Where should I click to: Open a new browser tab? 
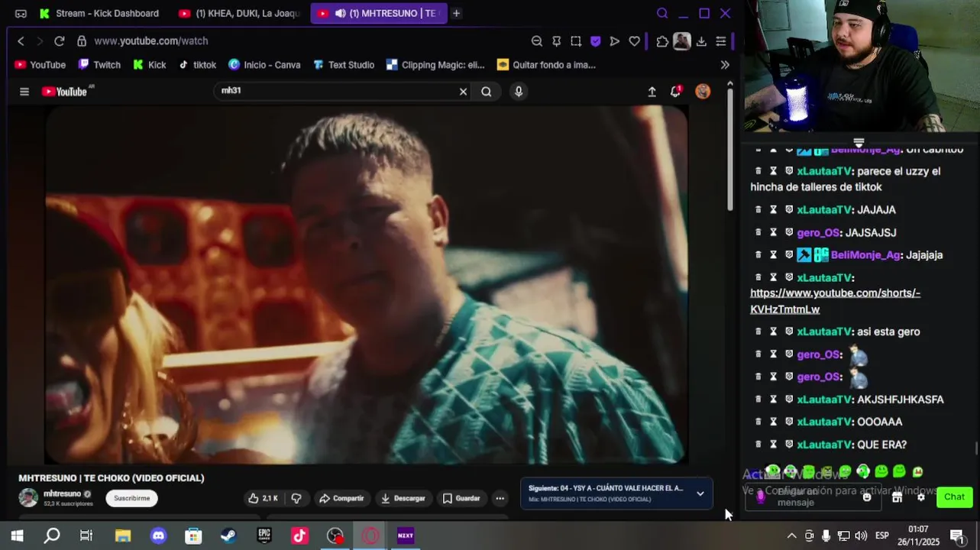(x=456, y=13)
